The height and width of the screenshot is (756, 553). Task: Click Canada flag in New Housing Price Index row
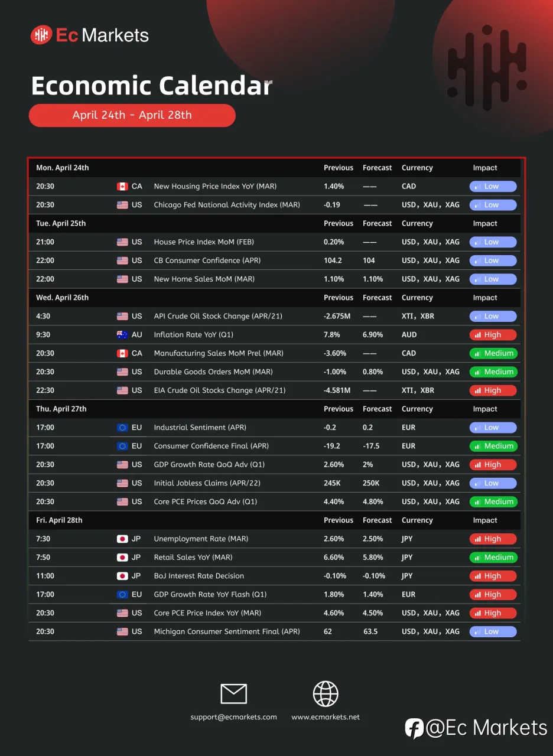pos(122,186)
